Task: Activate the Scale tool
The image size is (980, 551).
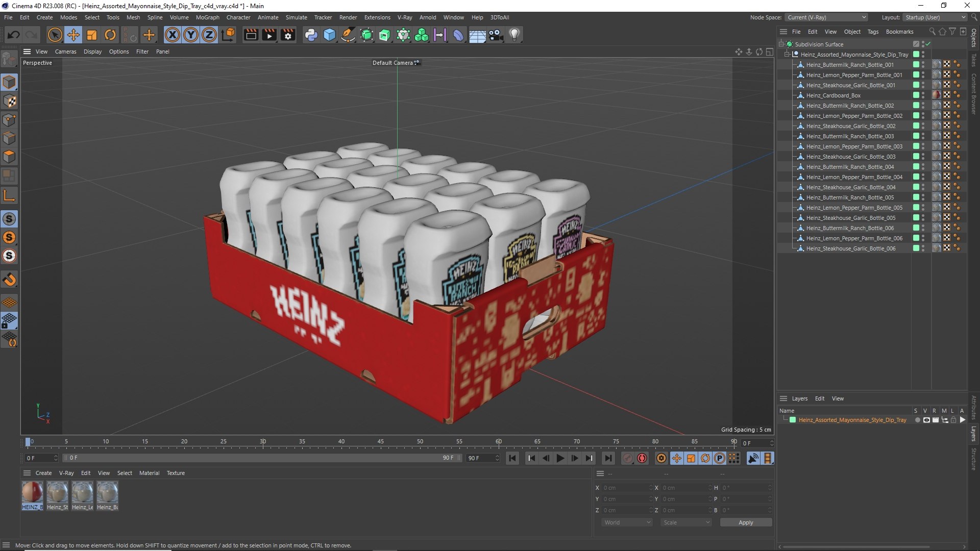Action: [92, 35]
